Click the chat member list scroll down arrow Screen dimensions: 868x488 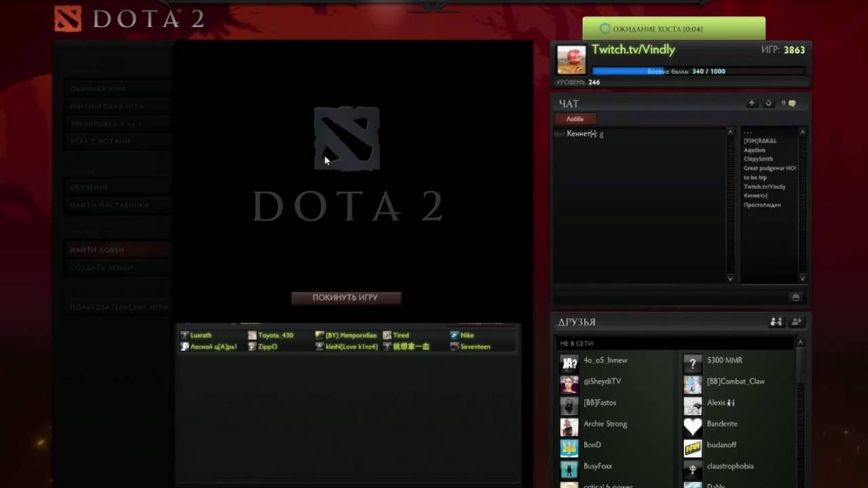802,278
